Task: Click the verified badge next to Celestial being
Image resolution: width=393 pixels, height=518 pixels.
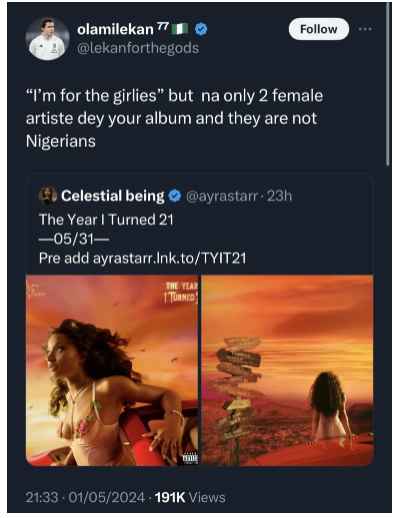Action: [x=174, y=196]
